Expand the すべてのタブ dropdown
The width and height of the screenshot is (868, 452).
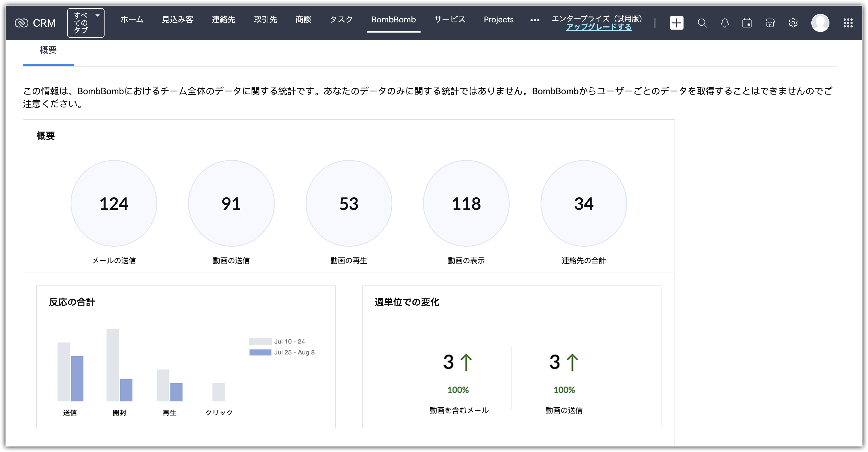coord(86,23)
